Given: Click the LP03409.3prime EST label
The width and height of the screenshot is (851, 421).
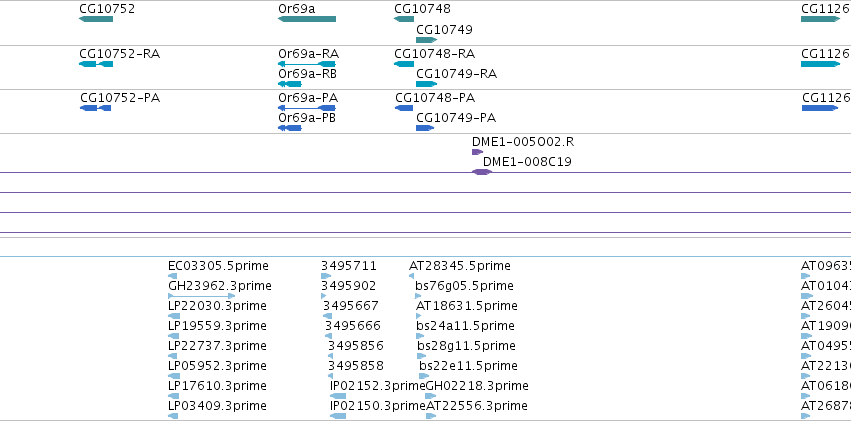Looking at the screenshot, I should point(217,406).
